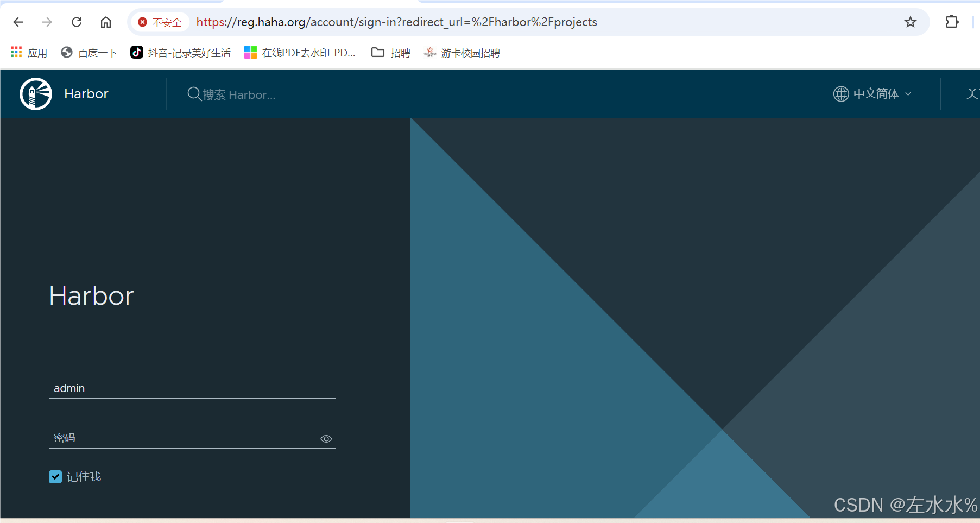The height and width of the screenshot is (523, 980).
Task: Open the 应用 apps bookmark
Action: pyautogui.click(x=29, y=53)
